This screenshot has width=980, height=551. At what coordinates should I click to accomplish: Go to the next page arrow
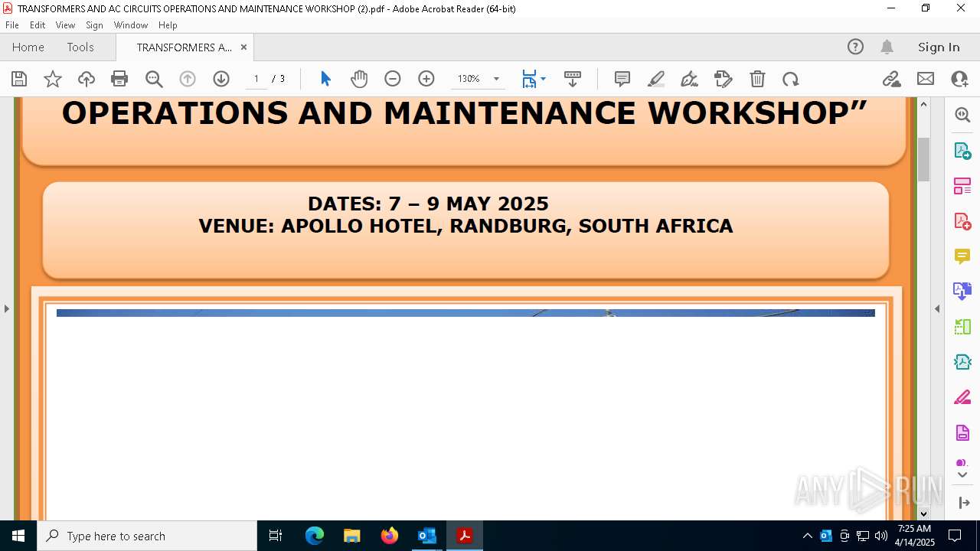[221, 79]
